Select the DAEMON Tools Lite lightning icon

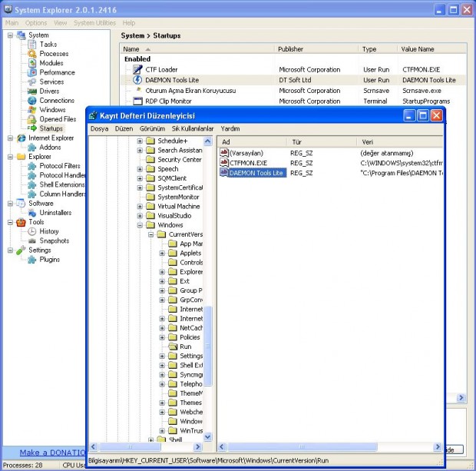137,80
